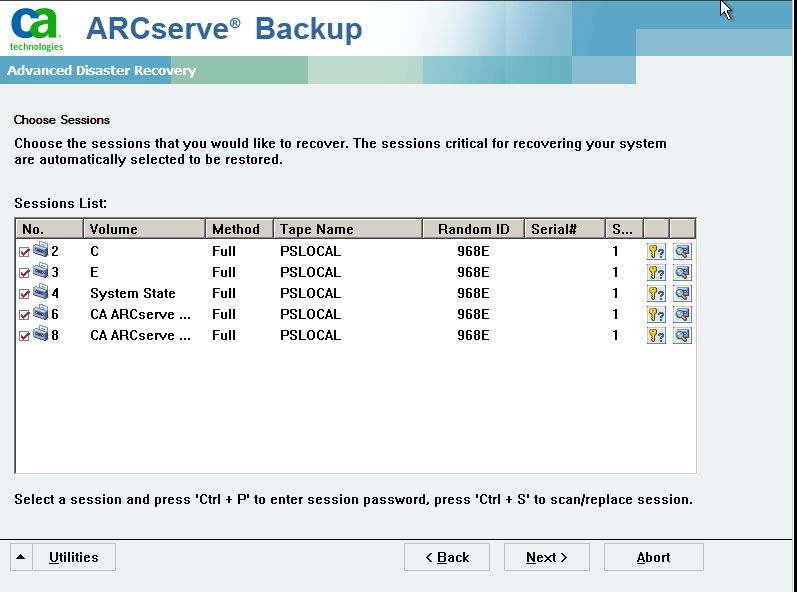The width and height of the screenshot is (797, 592).
Task: Sort by the Tape Name column header
Action: (348, 229)
